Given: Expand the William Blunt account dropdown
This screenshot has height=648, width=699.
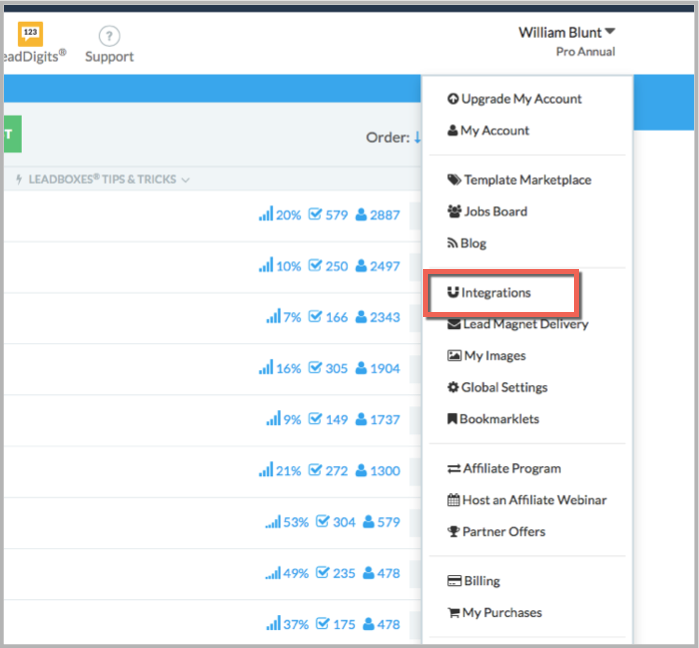Looking at the screenshot, I should click(567, 33).
